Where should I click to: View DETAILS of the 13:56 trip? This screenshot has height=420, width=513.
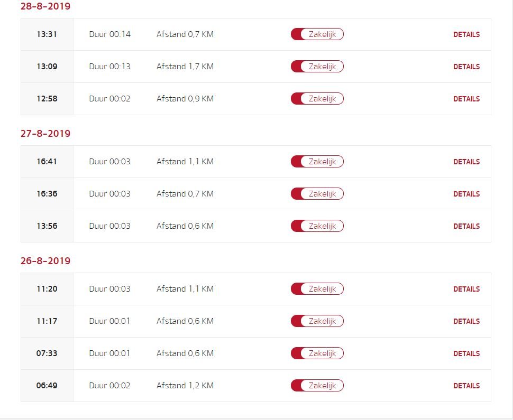pyautogui.click(x=466, y=226)
